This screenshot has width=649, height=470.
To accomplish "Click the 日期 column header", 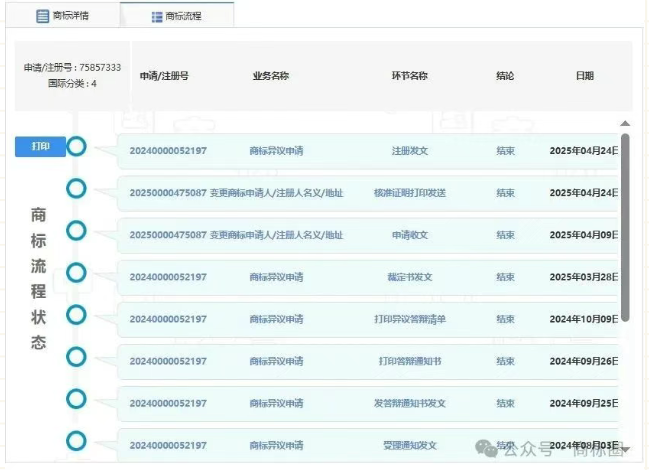I will 584,76.
